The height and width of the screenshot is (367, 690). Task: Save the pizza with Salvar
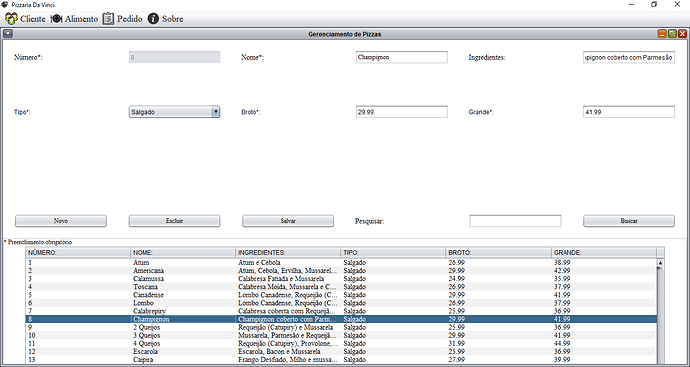[288, 221]
